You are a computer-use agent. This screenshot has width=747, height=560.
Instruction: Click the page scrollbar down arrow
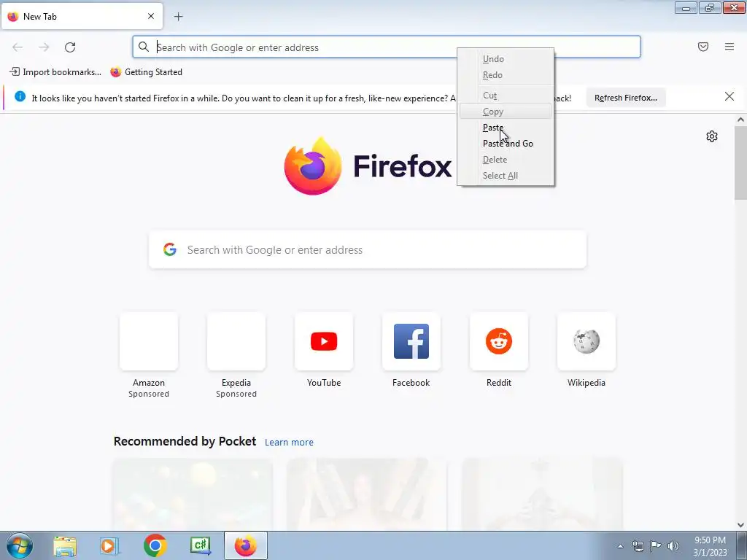(x=740, y=525)
